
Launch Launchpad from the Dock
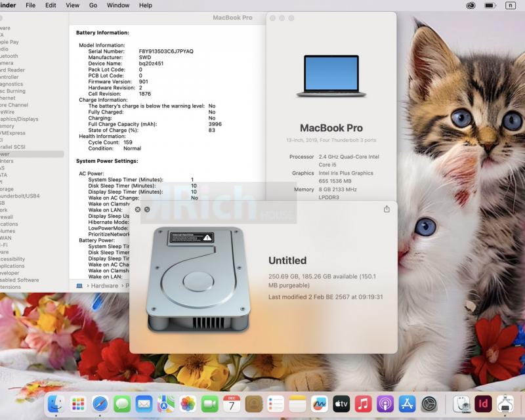tap(78, 404)
